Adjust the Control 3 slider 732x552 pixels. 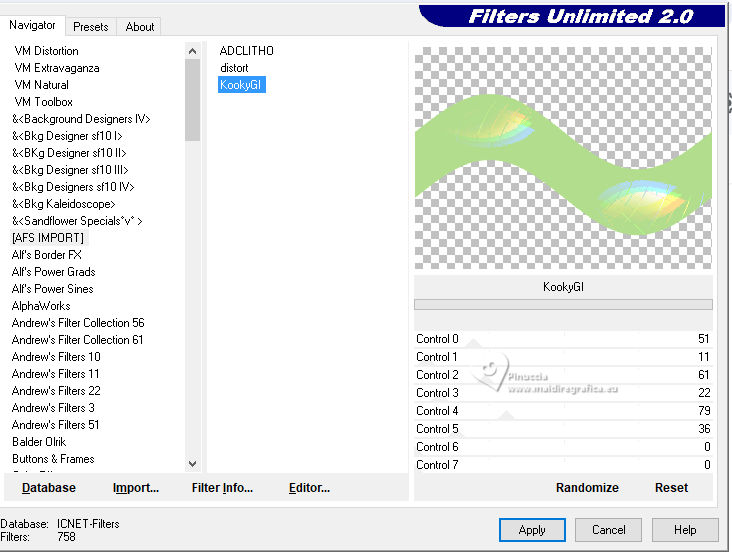click(x=563, y=393)
